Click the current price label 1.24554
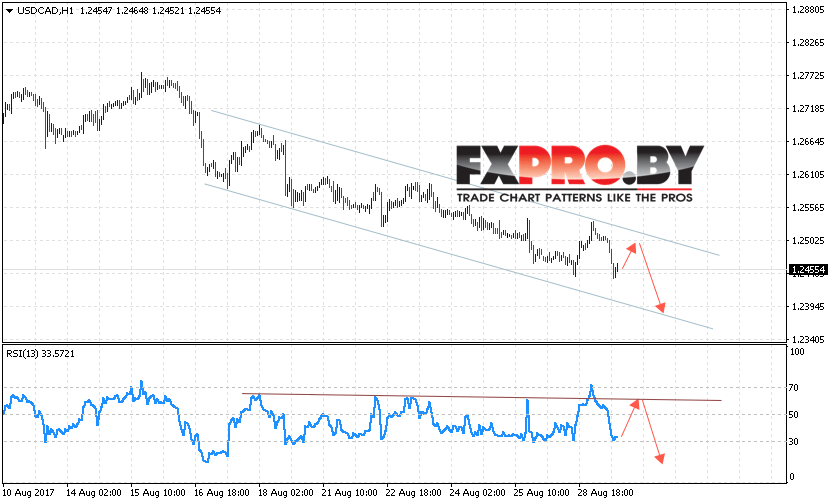 tap(808, 270)
